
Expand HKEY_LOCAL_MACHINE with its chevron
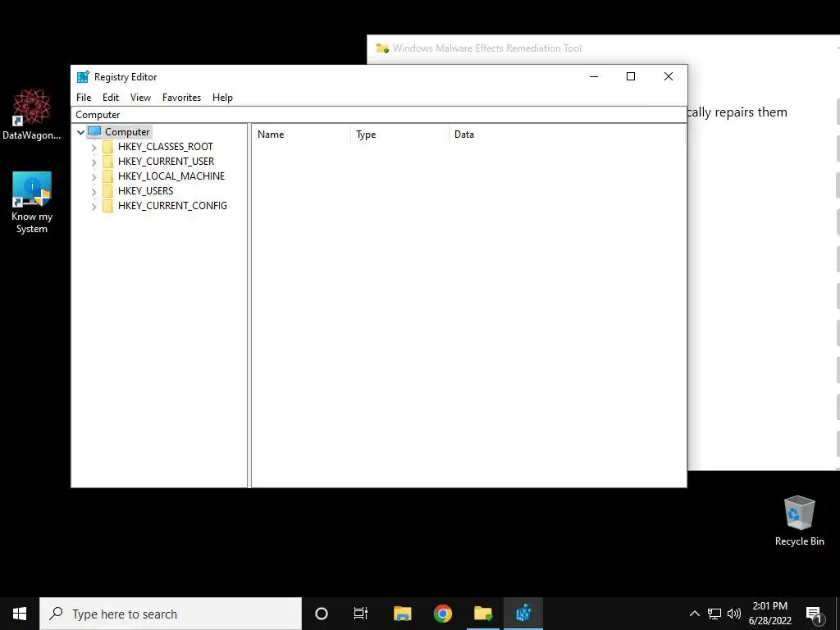pos(94,177)
